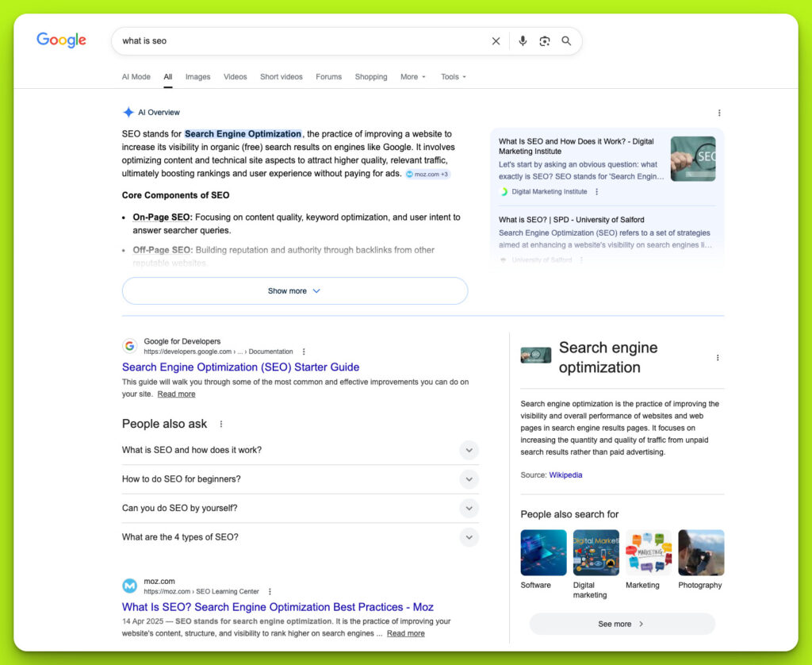Click 'See more' in the knowledge panel

tap(621, 624)
